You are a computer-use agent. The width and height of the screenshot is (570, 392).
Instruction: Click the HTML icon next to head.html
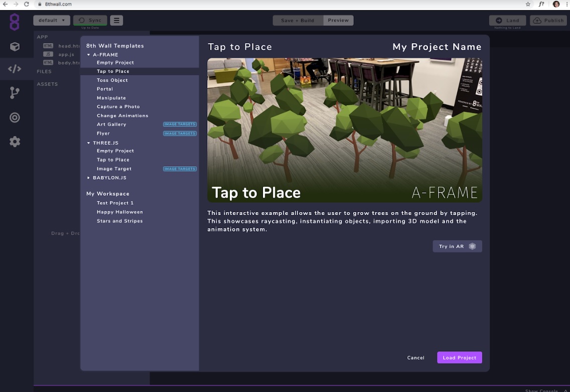coord(48,46)
